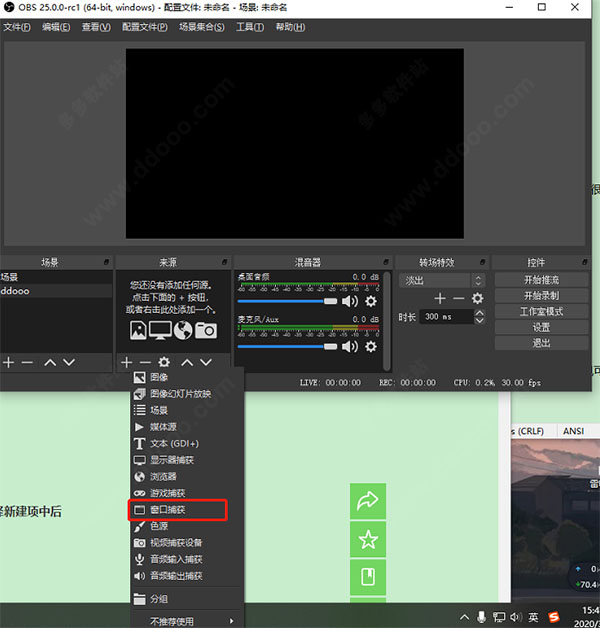
Task: Choose 显示器捕获 in the source menu
Action: (171, 460)
